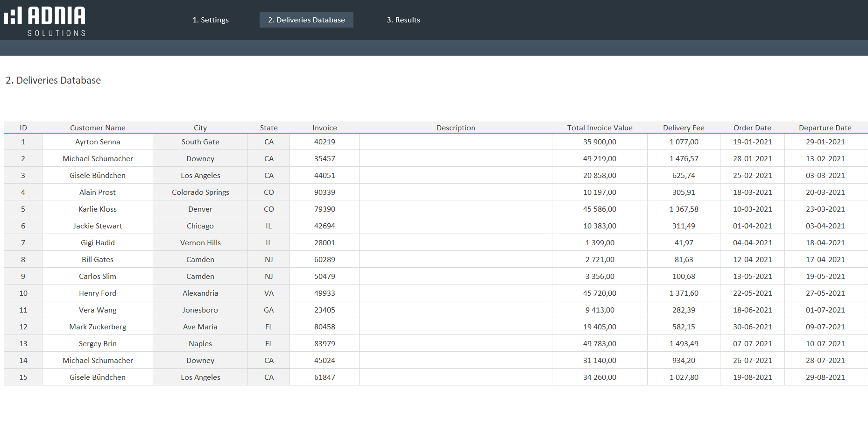Image resolution: width=868 pixels, height=427 pixels.
Task: Click the Adnia Solutions logo
Action: (x=45, y=21)
